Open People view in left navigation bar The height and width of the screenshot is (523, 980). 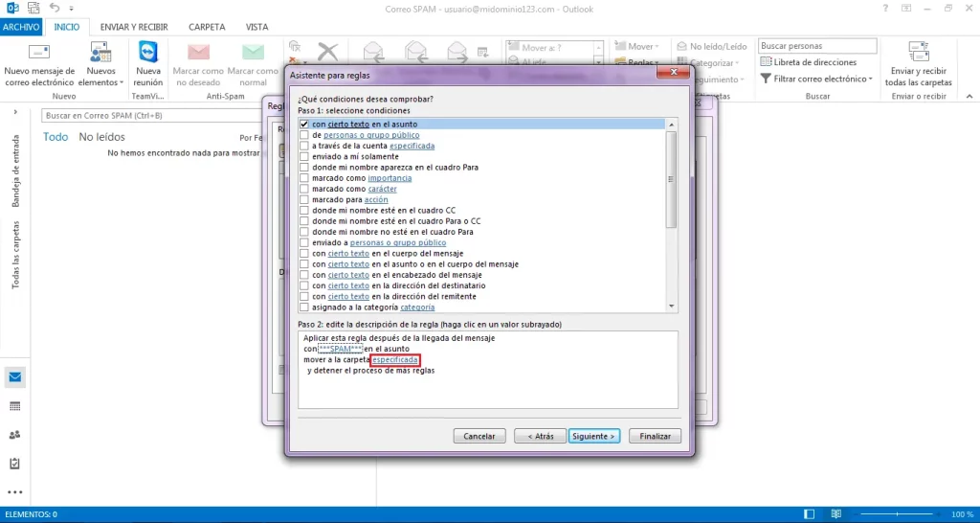click(x=15, y=435)
